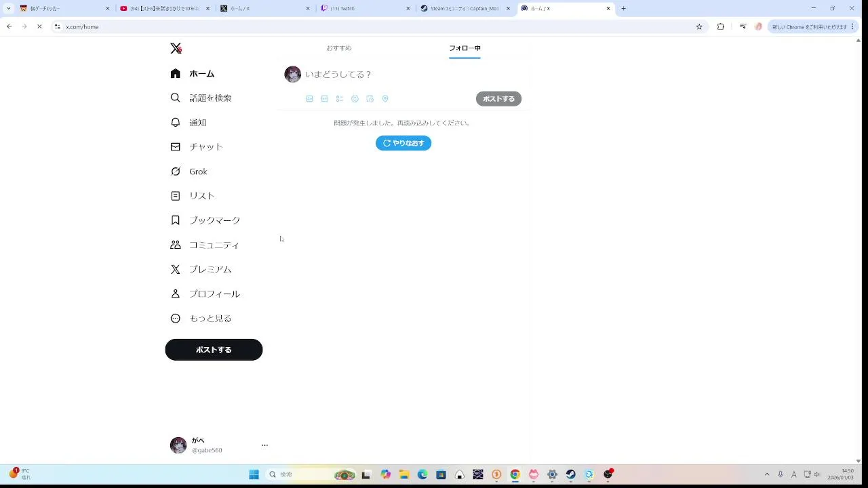The image size is (868, 488).
Task: Open Grok from the sidebar
Action: click(189, 171)
